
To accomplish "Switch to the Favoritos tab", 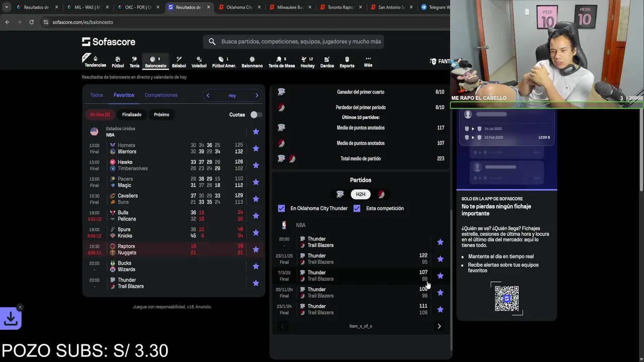I will (x=124, y=95).
